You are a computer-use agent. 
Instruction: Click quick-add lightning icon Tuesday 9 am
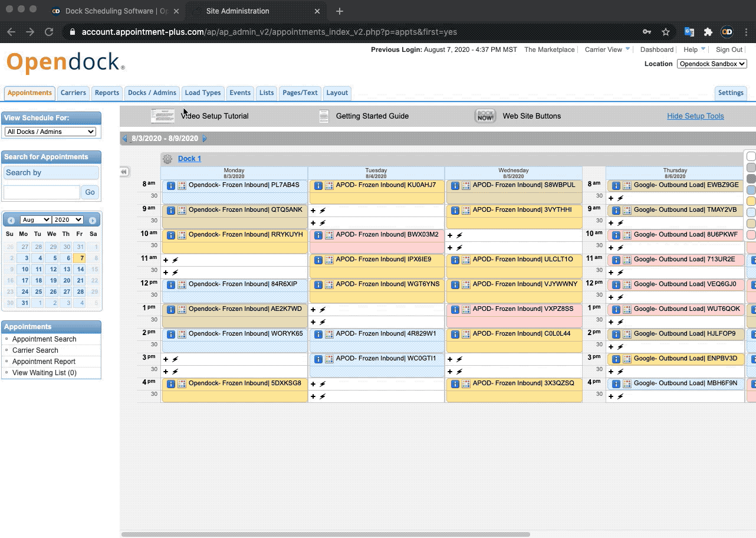pyautogui.click(x=323, y=211)
